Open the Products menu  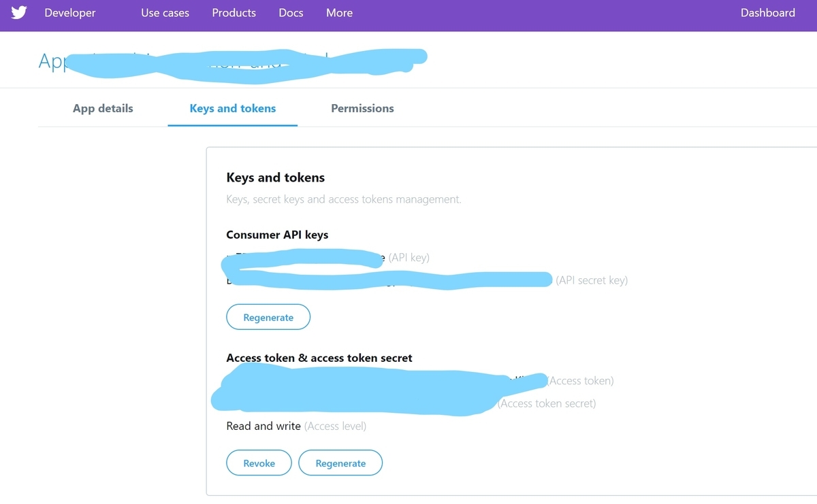point(234,13)
